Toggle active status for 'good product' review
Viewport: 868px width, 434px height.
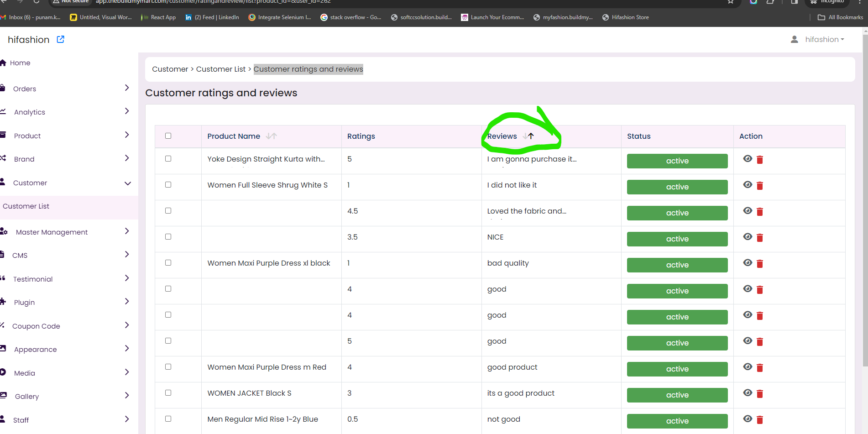[x=677, y=369]
